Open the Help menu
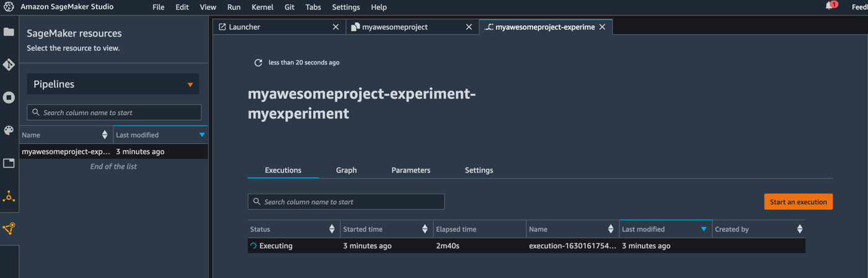This screenshot has width=868, height=278. [379, 7]
